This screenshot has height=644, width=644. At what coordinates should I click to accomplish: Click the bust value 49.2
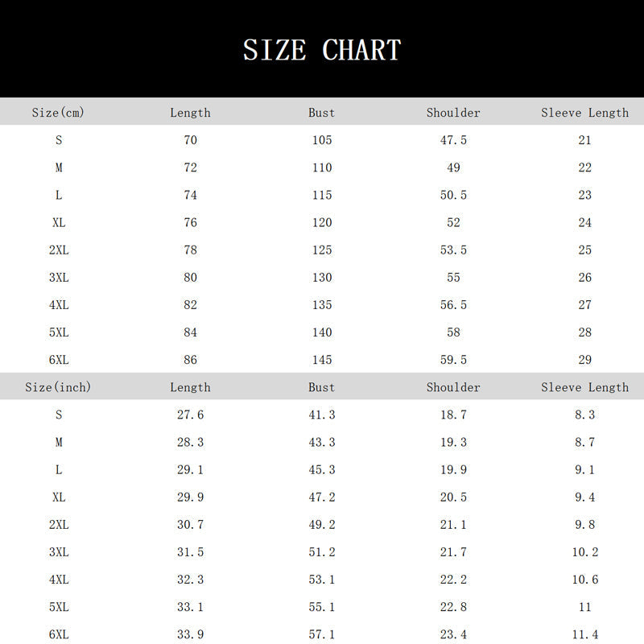pos(322,525)
